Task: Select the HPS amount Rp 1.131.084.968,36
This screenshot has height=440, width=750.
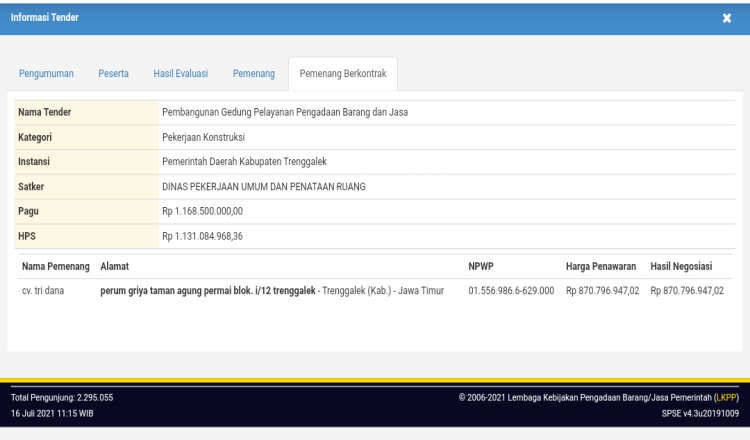Action: pos(202,236)
